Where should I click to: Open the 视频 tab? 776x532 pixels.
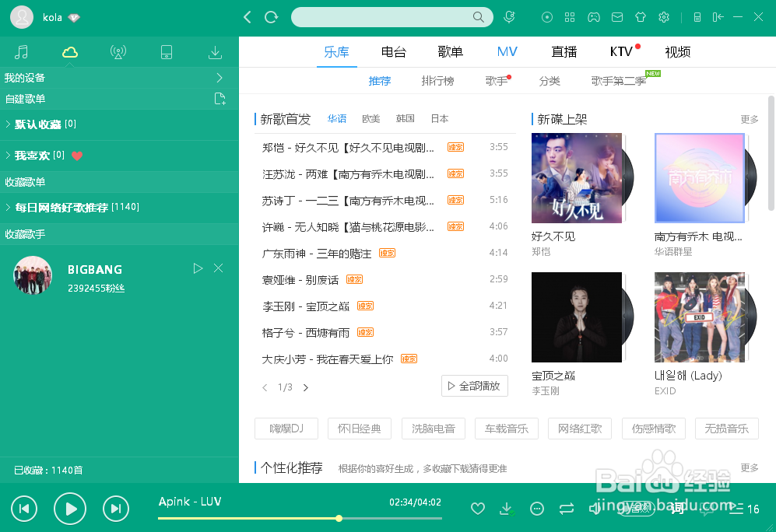point(677,51)
